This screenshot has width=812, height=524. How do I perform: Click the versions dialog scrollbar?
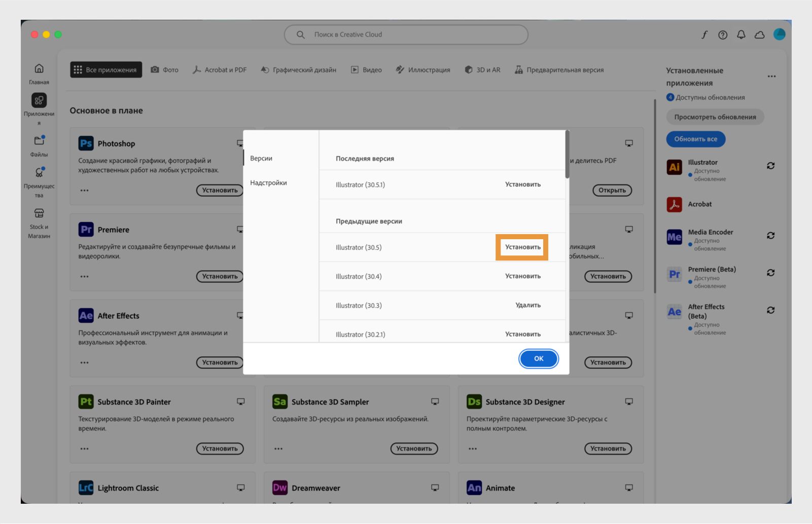click(x=567, y=155)
